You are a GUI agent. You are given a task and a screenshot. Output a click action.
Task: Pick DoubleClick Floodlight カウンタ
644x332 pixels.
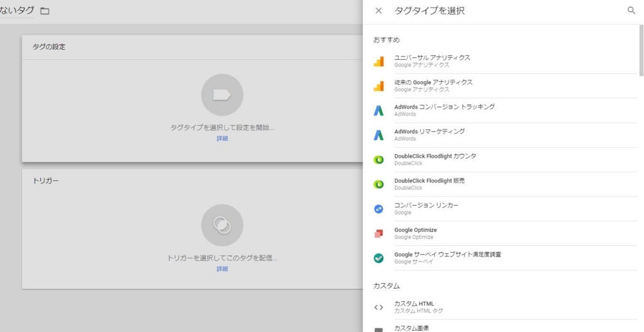click(504, 160)
